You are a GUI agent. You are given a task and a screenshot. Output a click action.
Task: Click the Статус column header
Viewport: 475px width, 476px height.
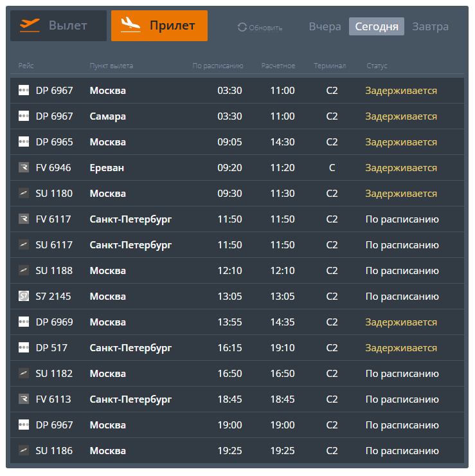click(x=377, y=66)
